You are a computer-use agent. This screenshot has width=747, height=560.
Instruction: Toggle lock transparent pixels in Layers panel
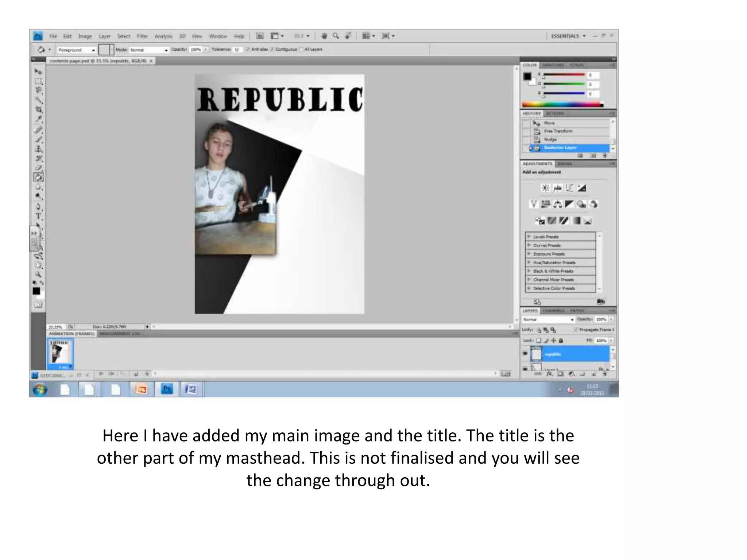click(x=539, y=341)
